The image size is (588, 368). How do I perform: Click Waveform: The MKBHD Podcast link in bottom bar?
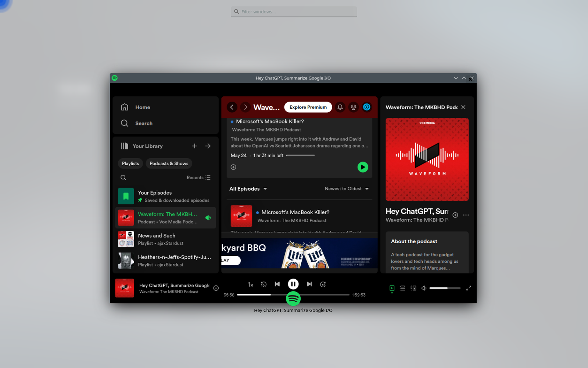(169, 292)
